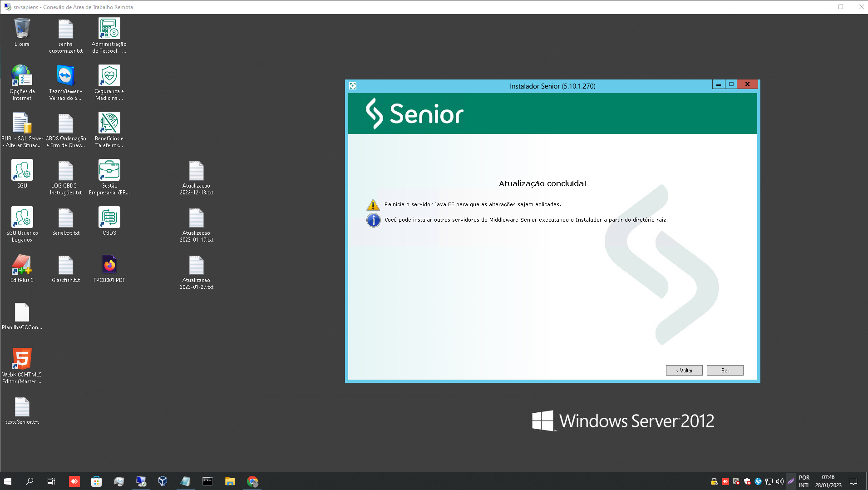Select the Atualizacao 2022-12-13.txt file
868x490 pixels.
pyautogui.click(x=197, y=178)
